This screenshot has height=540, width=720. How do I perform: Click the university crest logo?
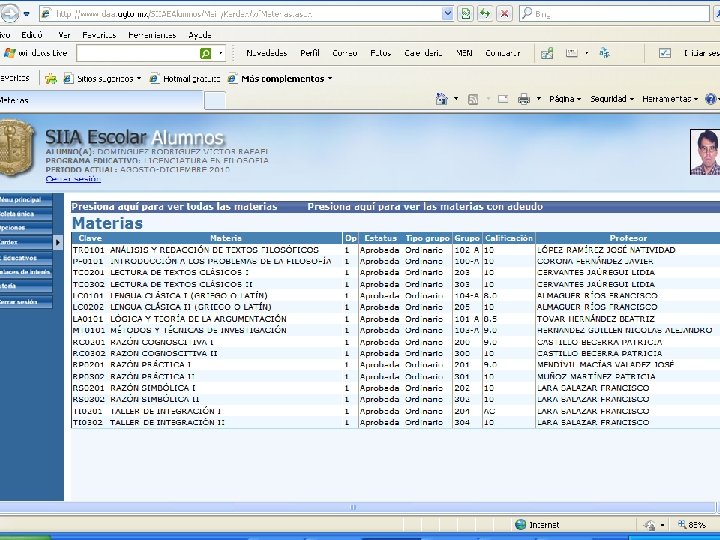pyautogui.click(x=17, y=148)
